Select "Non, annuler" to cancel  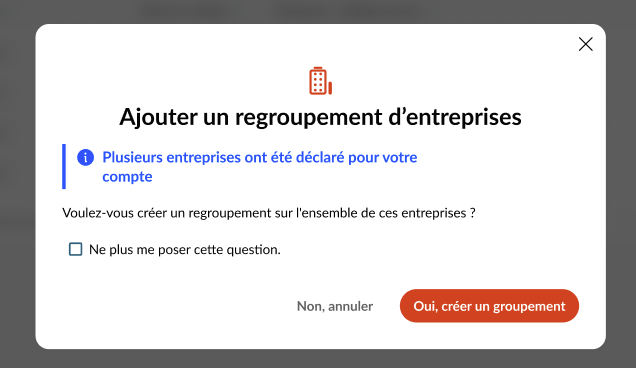click(335, 306)
